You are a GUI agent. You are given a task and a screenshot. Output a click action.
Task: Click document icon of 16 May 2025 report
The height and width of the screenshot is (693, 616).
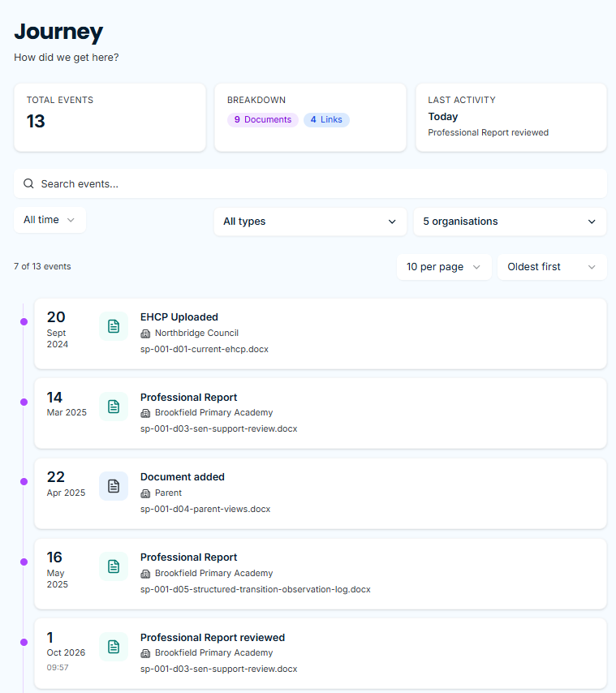114,566
